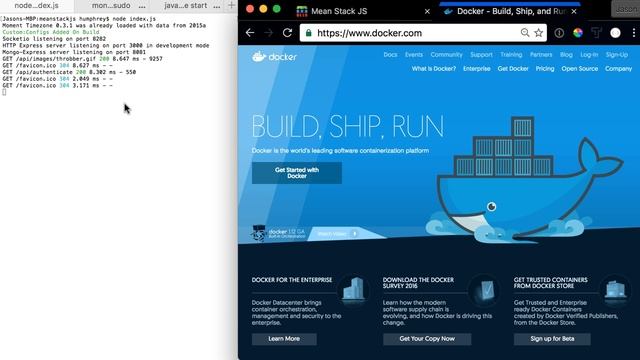Click the zoom magnifier icon in address bar

(525, 33)
